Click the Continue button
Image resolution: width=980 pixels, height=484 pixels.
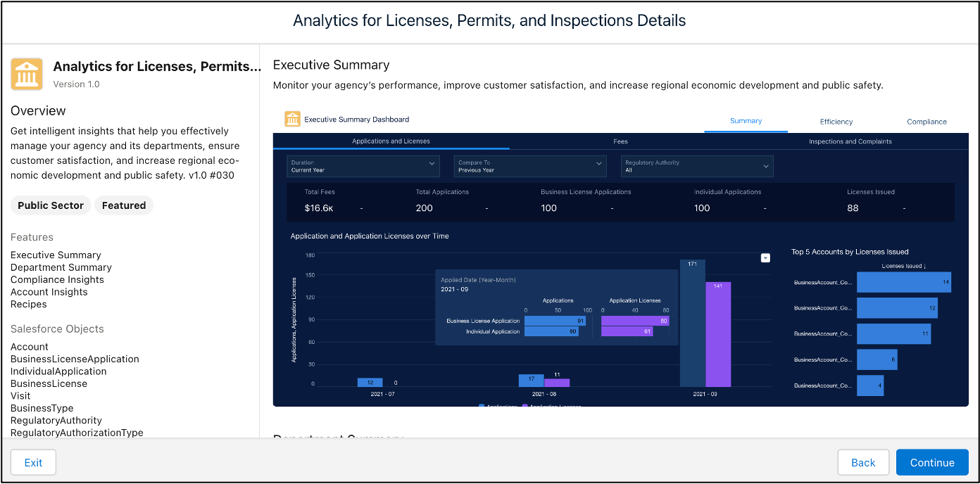[x=932, y=462]
